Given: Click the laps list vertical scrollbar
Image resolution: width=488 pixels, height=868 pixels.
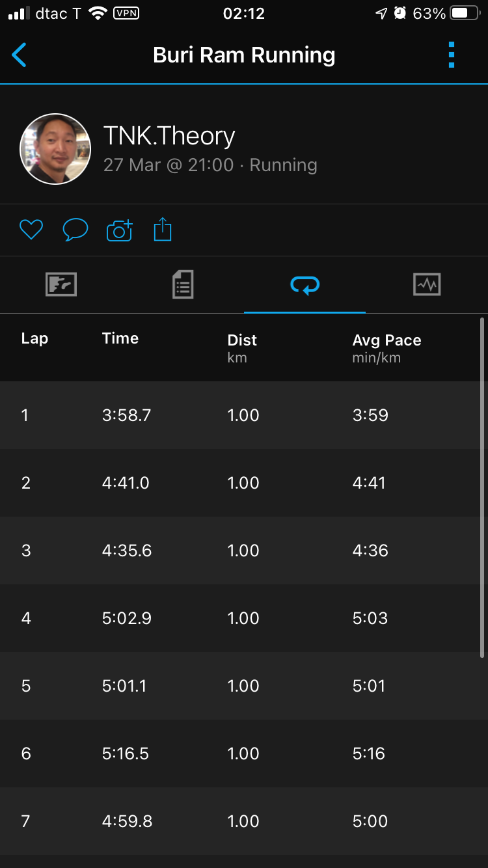Looking at the screenshot, I should (482, 487).
